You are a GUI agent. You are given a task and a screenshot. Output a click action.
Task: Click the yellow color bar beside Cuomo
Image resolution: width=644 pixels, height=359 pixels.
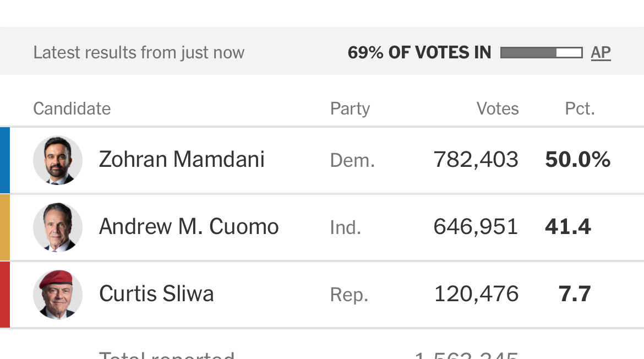(5, 227)
